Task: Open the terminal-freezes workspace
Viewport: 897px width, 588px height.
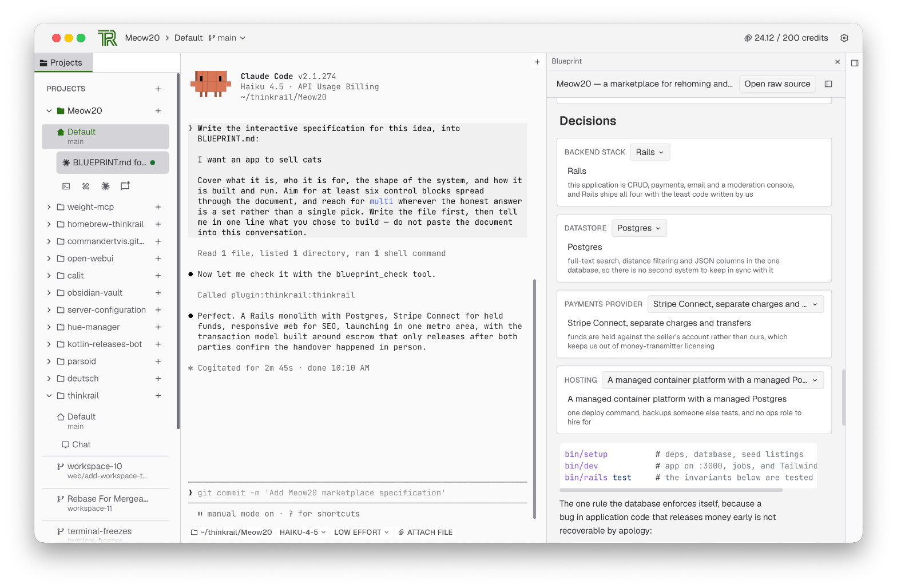Action: pos(105,534)
